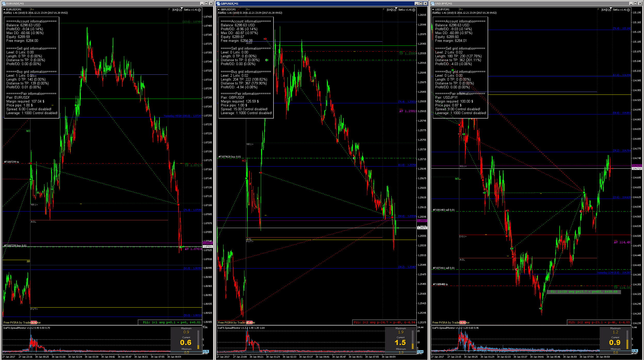Click the current spread 0.9 readout in USDJPYf
The height and width of the screenshot is (360, 644).
[615, 342]
